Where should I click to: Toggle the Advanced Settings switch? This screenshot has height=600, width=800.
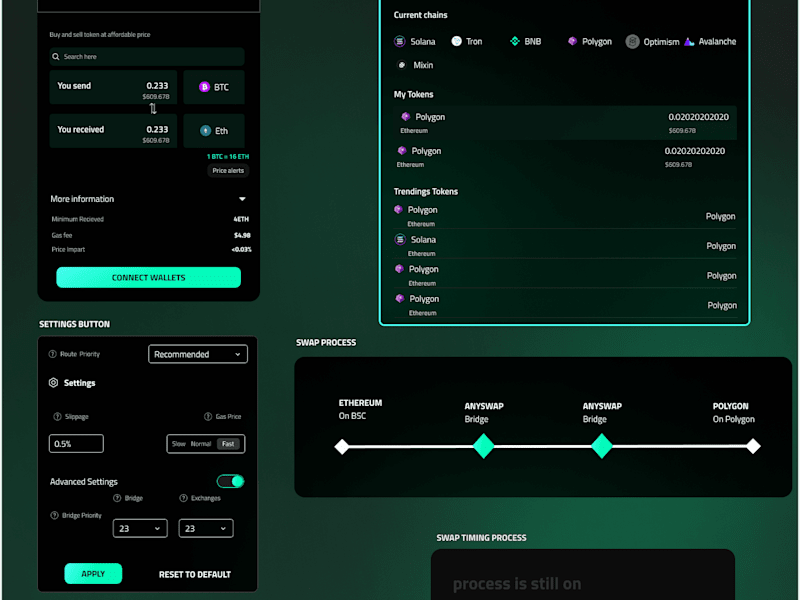click(x=230, y=481)
